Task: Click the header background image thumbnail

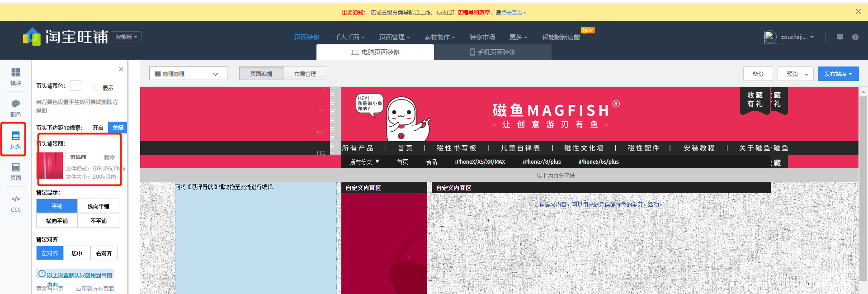Action: click(x=50, y=166)
